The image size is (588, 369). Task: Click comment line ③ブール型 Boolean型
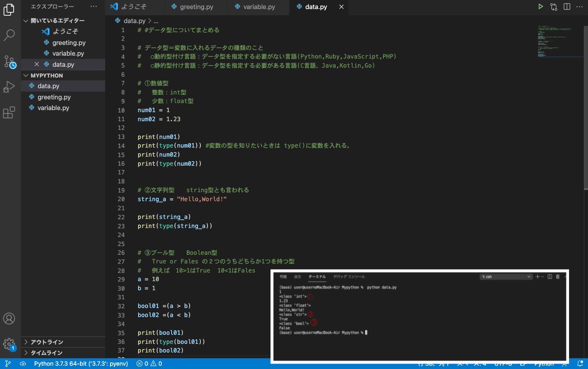[177, 253]
